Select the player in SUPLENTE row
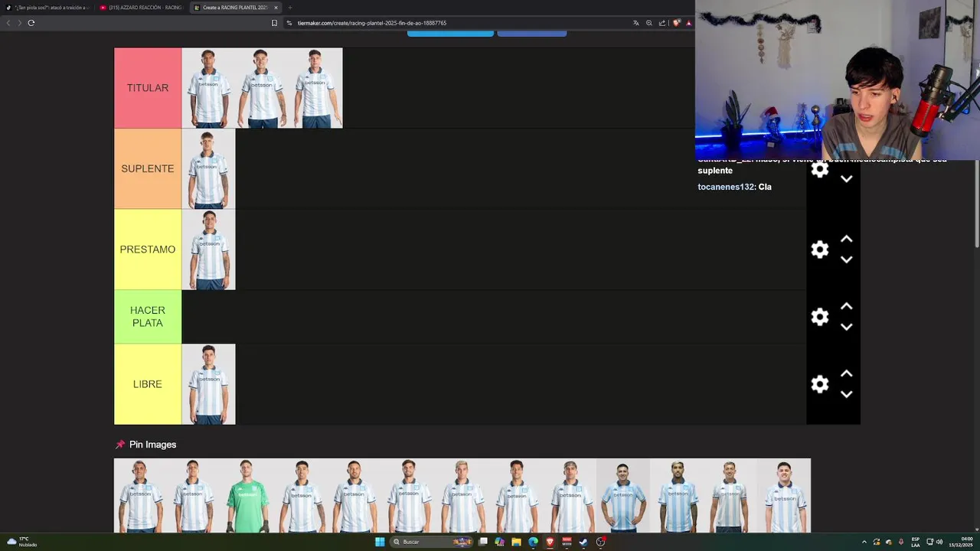Screen dimensions: 980x551 tap(208, 169)
